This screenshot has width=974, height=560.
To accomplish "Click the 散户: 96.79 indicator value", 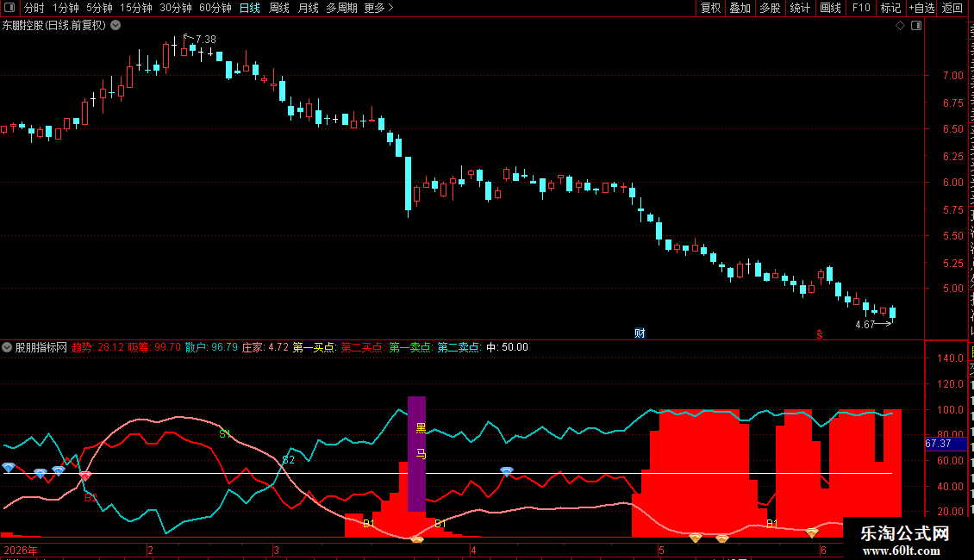I will click(211, 347).
